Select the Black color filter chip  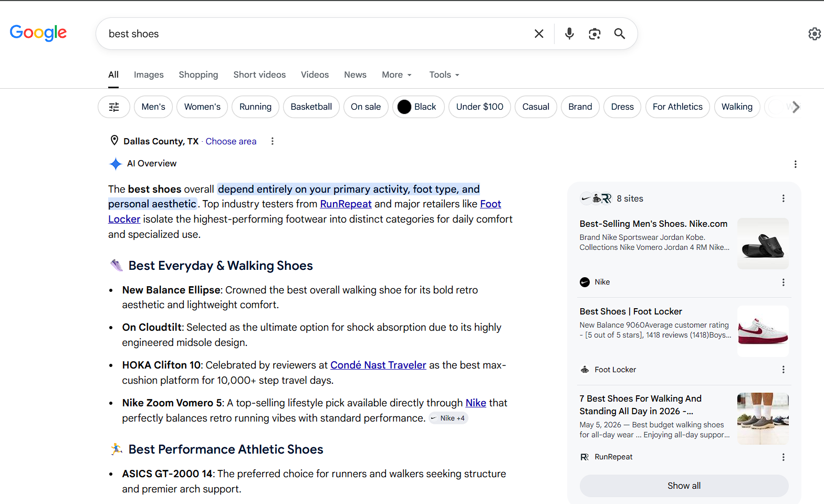418,107
